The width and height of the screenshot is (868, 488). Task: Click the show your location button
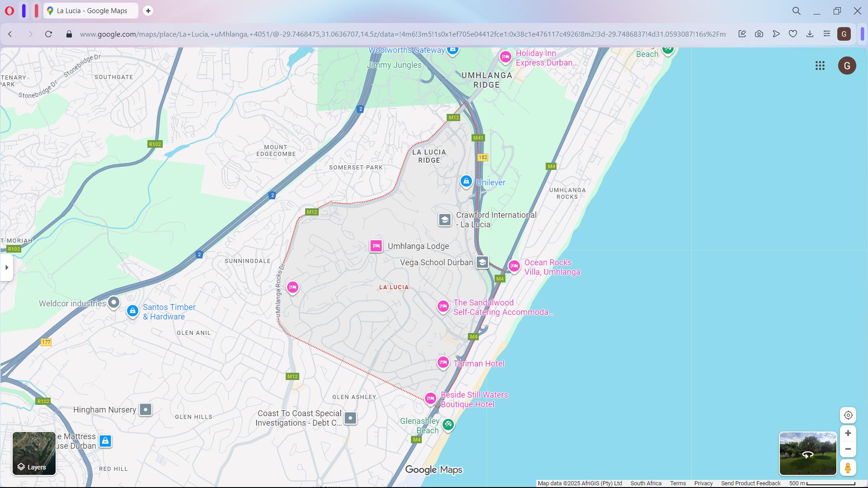tap(848, 415)
